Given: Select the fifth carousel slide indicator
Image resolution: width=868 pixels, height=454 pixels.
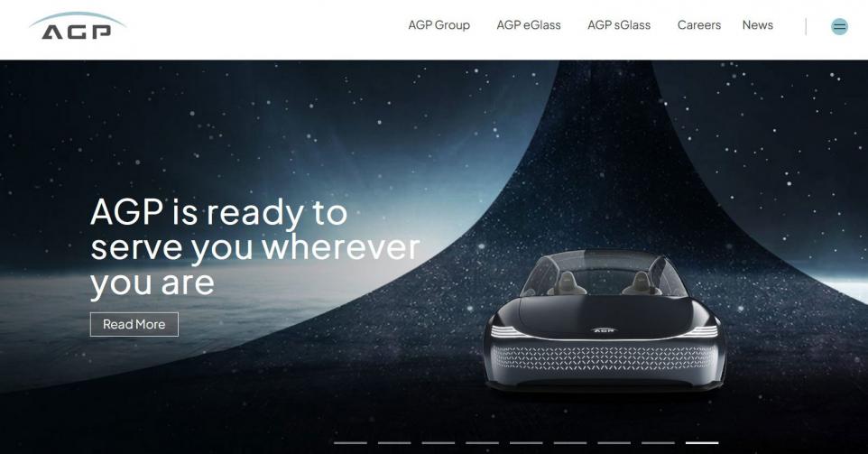Looking at the screenshot, I should click(526, 443).
